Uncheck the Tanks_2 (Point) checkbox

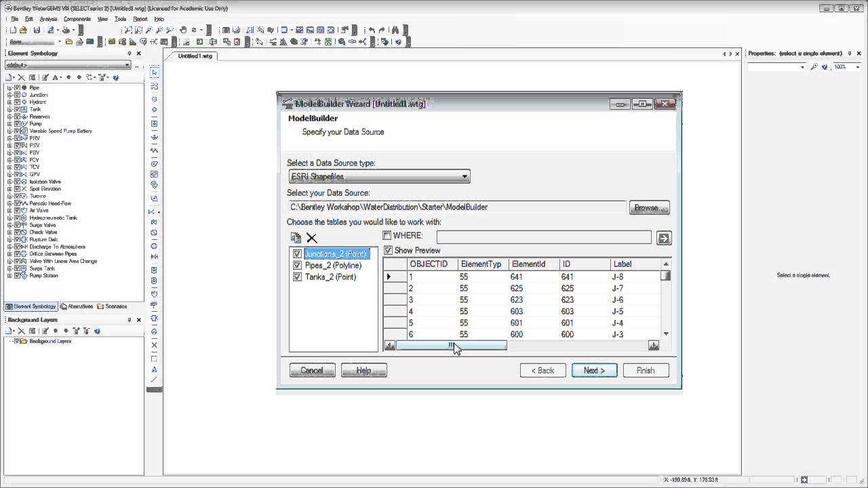297,277
